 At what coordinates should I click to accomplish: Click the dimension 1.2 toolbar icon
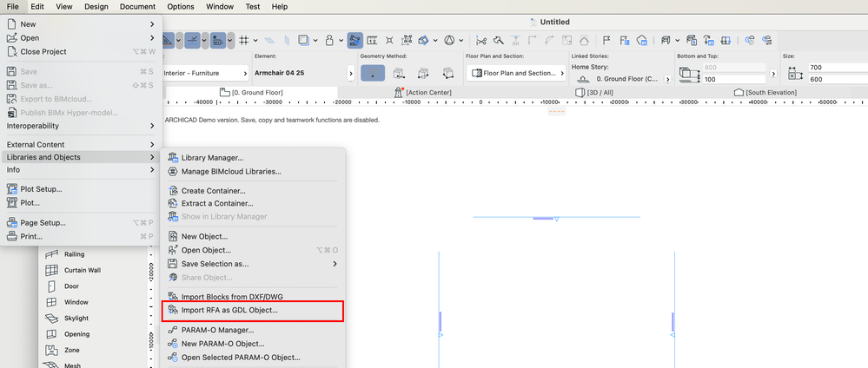coord(373,41)
